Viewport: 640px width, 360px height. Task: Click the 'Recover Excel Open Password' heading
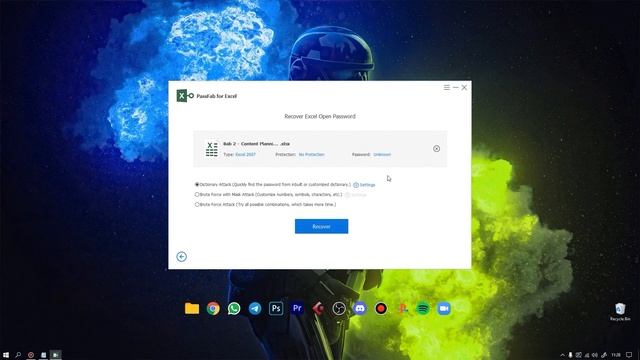click(320, 116)
